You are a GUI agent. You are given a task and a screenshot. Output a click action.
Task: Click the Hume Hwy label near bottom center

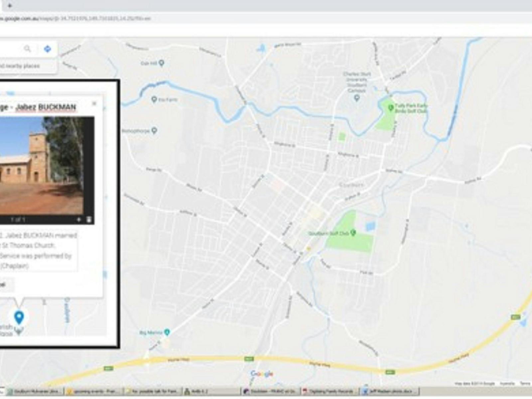pos(319,364)
